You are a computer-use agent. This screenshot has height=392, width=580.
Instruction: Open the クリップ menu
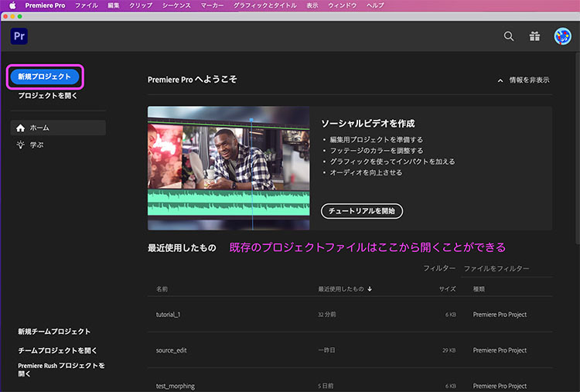click(141, 5)
